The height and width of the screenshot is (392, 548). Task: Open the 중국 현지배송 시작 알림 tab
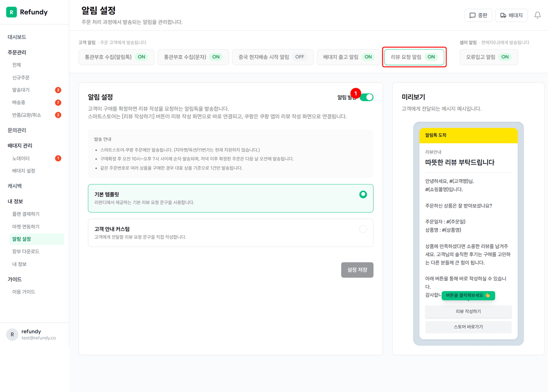tap(273, 57)
